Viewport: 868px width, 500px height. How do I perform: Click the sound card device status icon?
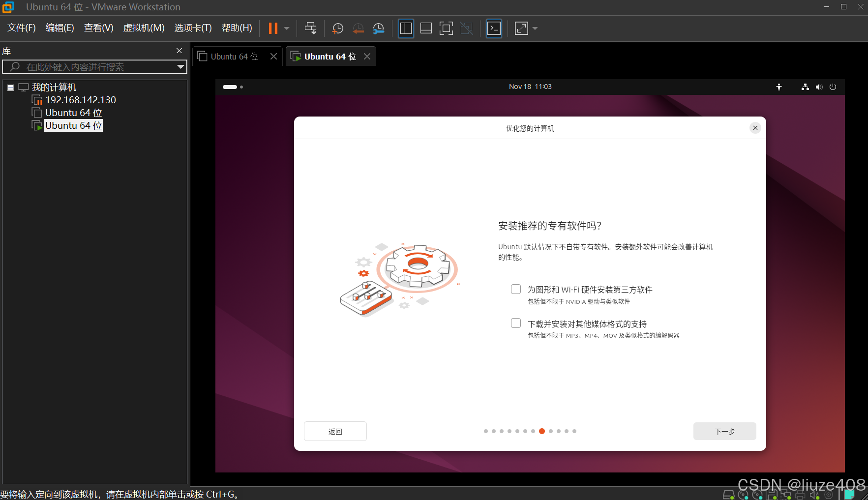click(x=814, y=495)
